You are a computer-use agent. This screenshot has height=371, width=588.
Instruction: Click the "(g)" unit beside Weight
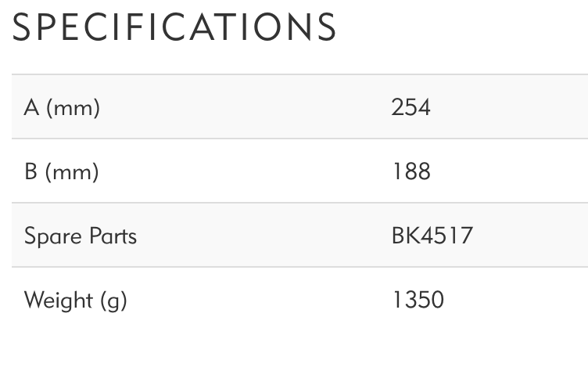111,301
